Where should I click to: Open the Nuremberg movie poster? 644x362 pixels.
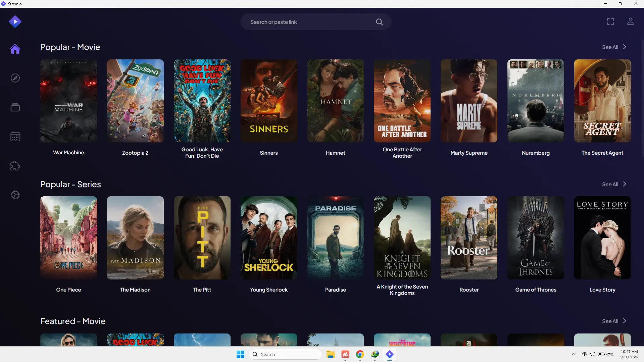pos(536,101)
